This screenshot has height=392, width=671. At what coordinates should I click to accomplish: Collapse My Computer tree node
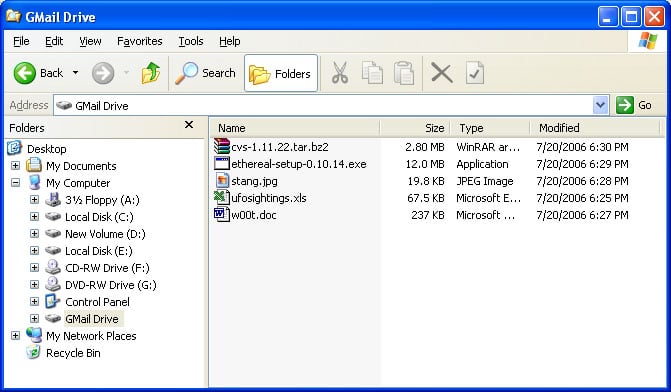tap(15, 183)
